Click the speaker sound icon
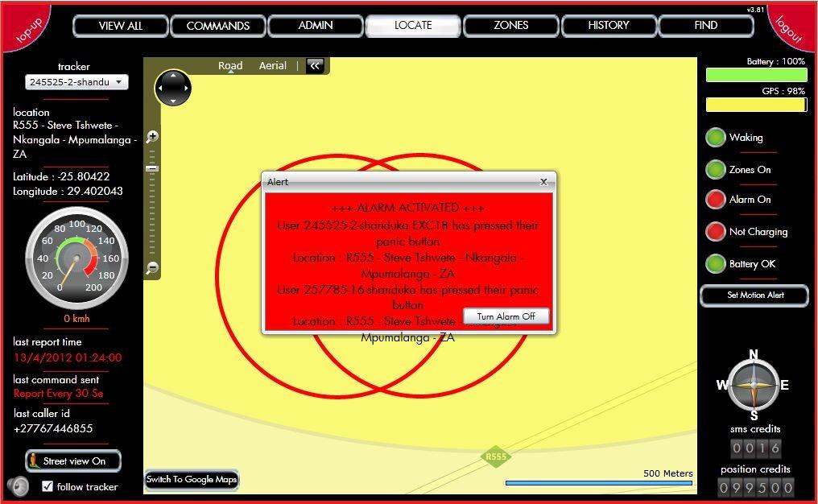 point(19,485)
